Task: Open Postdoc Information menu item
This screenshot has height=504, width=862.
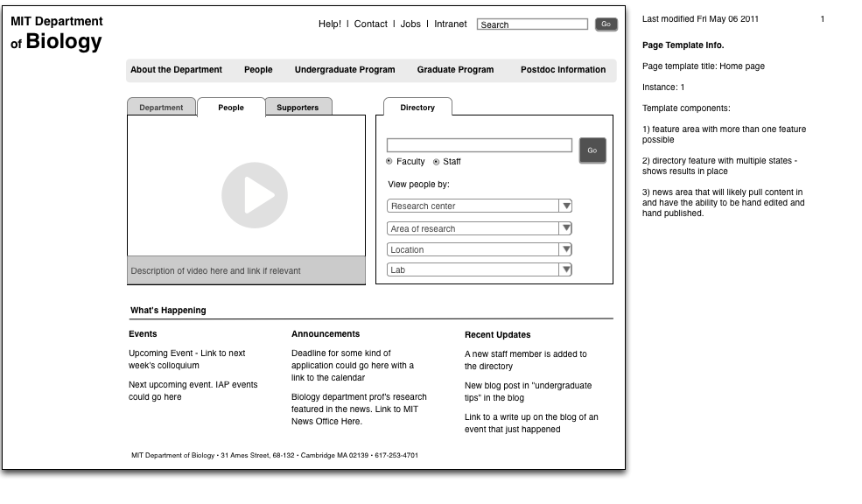Action: pyautogui.click(x=563, y=69)
